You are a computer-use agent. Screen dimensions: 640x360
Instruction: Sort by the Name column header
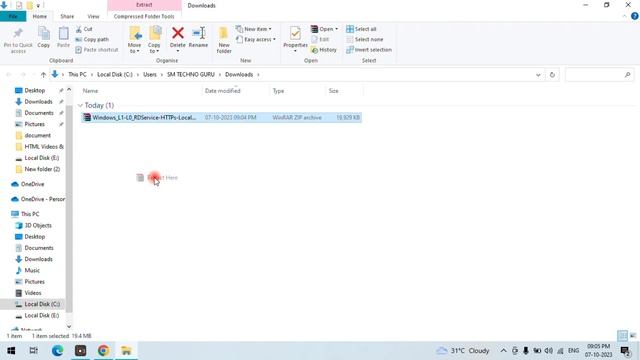click(90, 91)
